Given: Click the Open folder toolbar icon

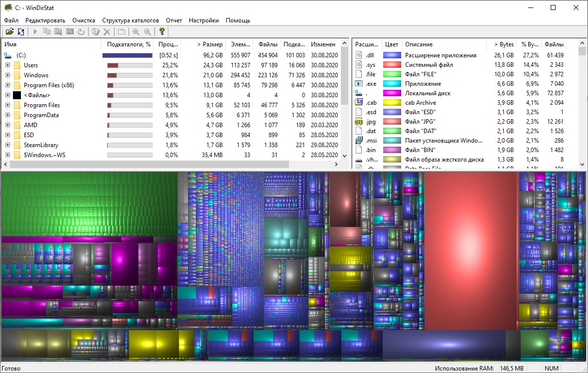Looking at the screenshot, I should 9,32.
